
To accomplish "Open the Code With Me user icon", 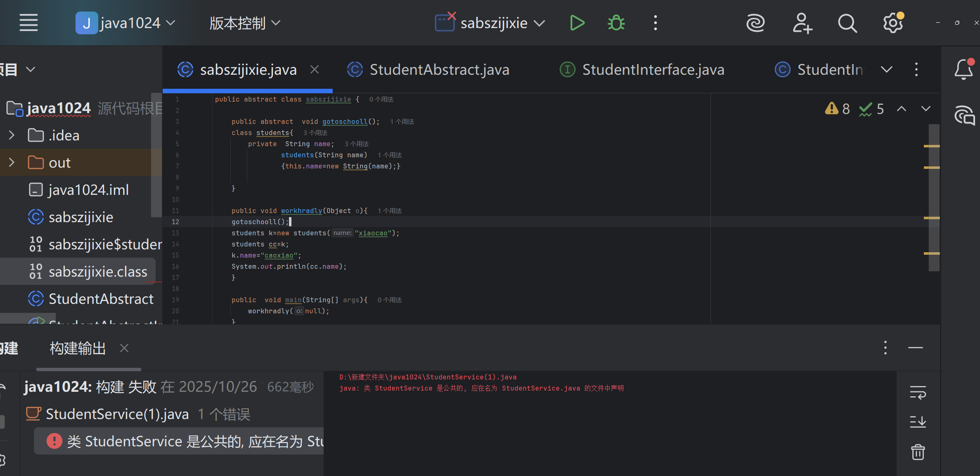I will click(x=802, y=23).
